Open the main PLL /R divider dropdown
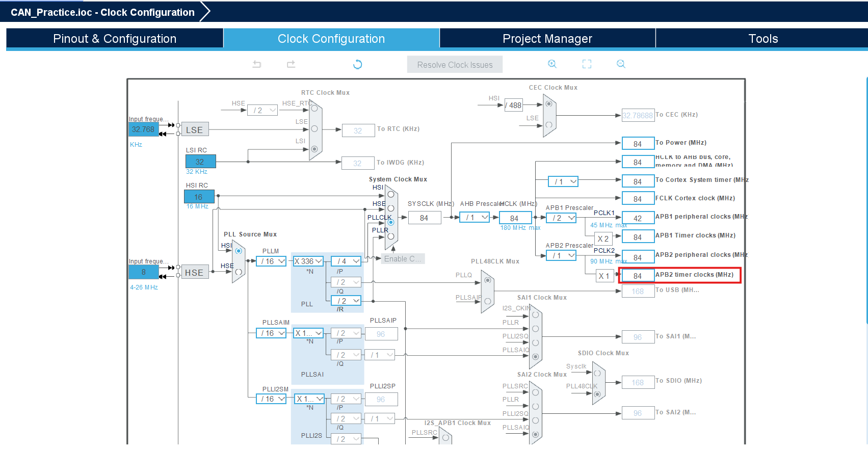 point(346,301)
